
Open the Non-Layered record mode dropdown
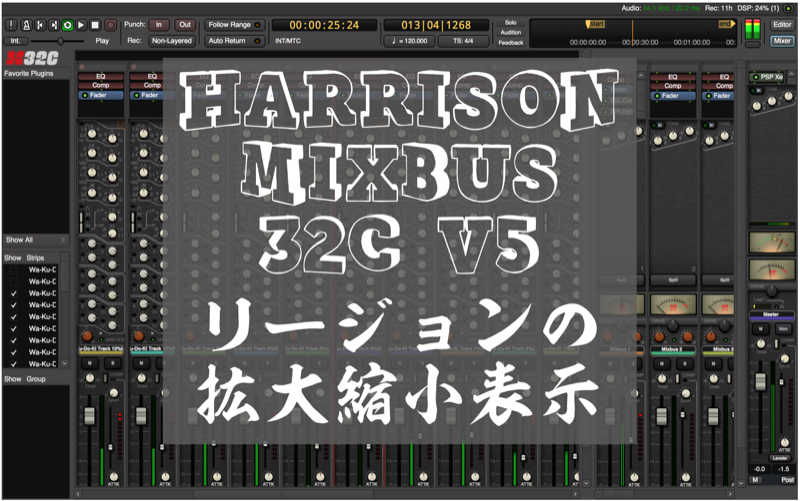click(171, 41)
